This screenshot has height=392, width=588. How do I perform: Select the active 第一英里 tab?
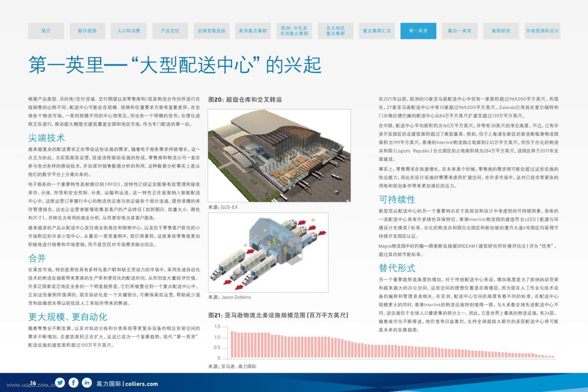[x=418, y=31]
